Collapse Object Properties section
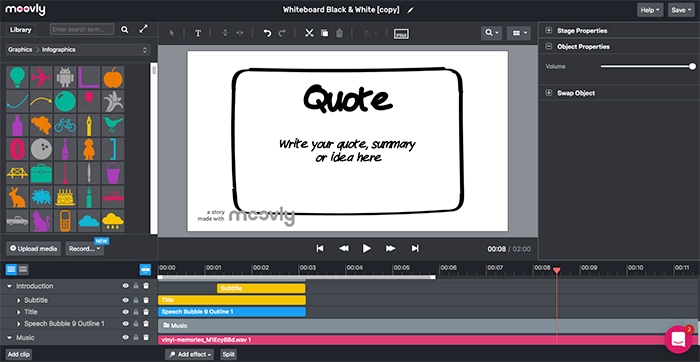Image resolution: width=700 pixels, height=362 pixels. (549, 46)
